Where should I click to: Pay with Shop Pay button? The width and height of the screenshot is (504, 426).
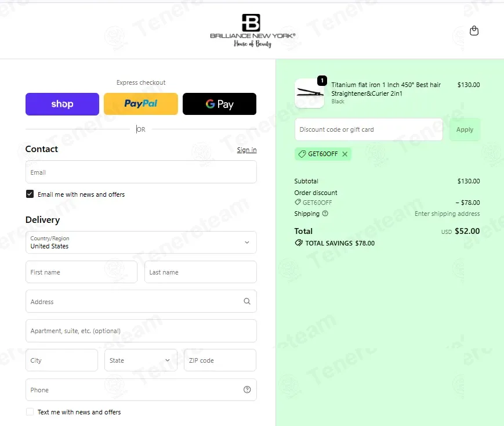click(63, 104)
